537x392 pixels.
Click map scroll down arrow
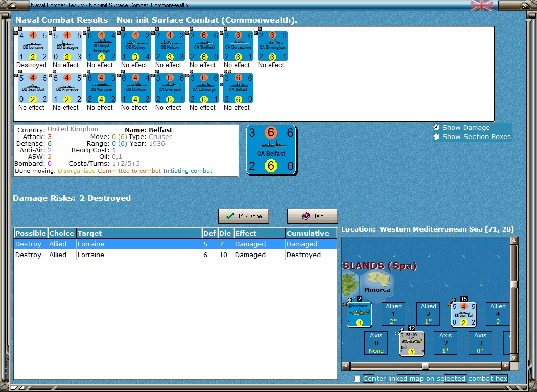coord(514,358)
